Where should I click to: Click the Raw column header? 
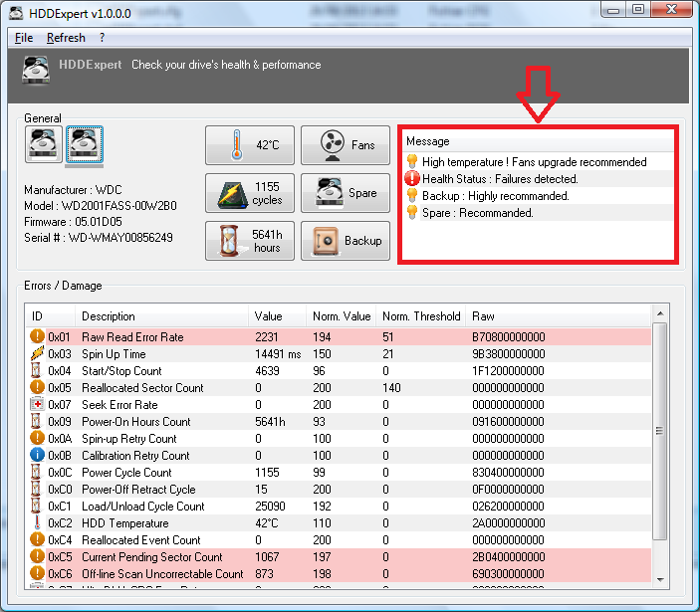[x=558, y=316]
